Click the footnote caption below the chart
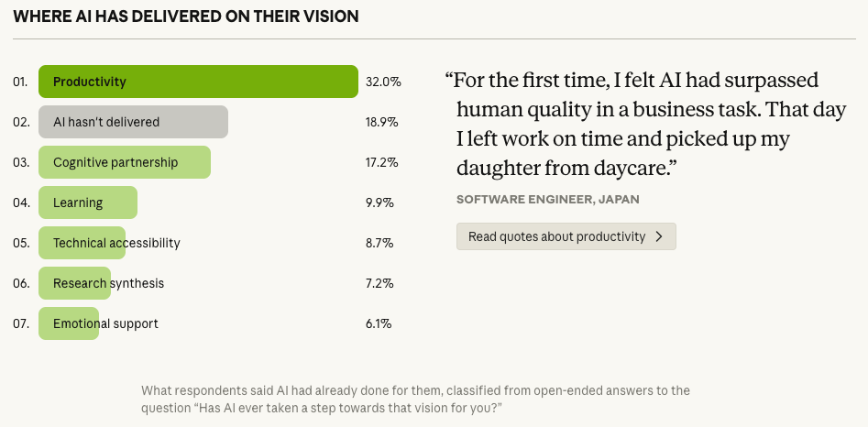The width and height of the screenshot is (868, 427). click(415, 399)
